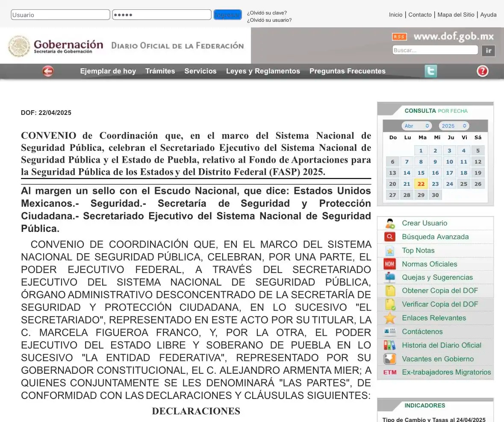Screen dimensions: 504x422
Task: Open Ex-trabajadores Migratorios link
Action: (x=446, y=372)
